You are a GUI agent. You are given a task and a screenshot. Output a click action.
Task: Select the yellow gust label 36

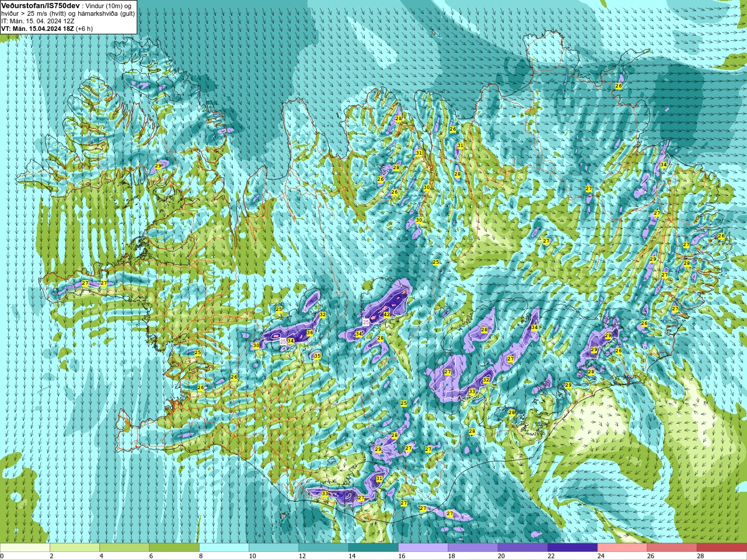(310, 332)
